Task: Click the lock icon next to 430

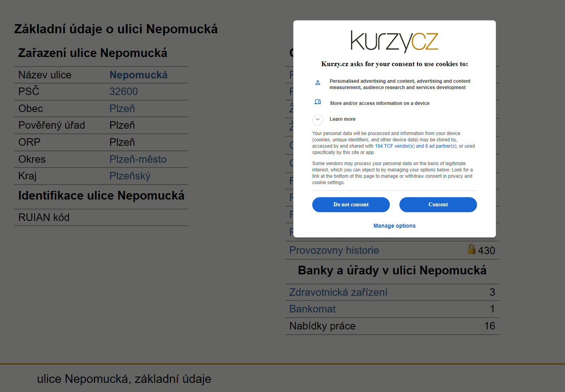Action: click(471, 249)
